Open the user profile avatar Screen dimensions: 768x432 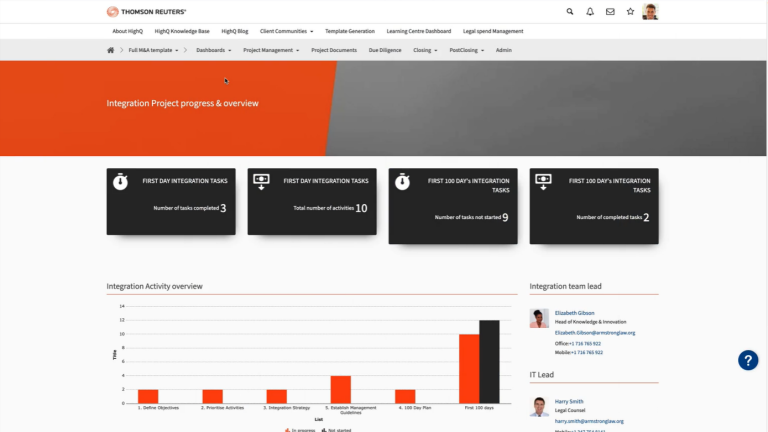pos(651,12)
